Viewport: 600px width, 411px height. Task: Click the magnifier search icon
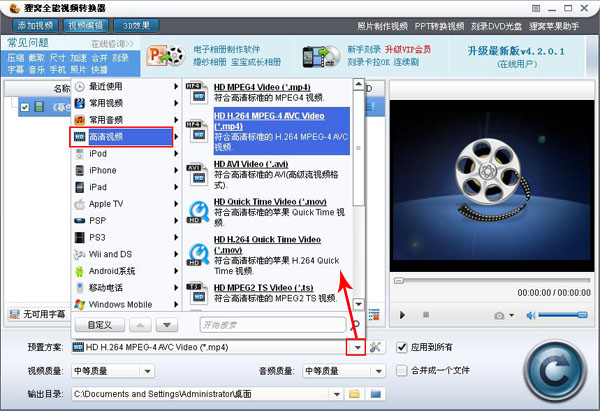(x=355, y=325)
